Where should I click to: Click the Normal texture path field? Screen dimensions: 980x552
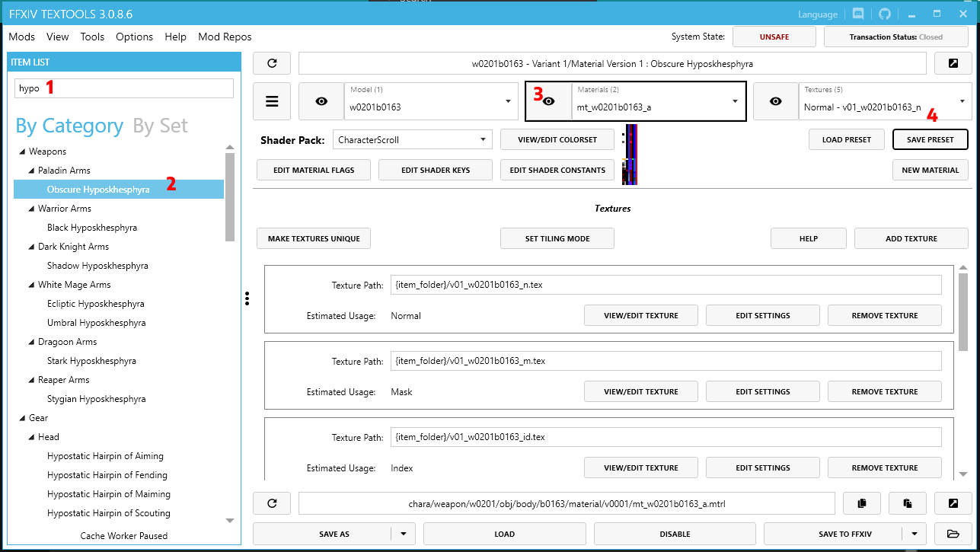[x=666, y=285]
